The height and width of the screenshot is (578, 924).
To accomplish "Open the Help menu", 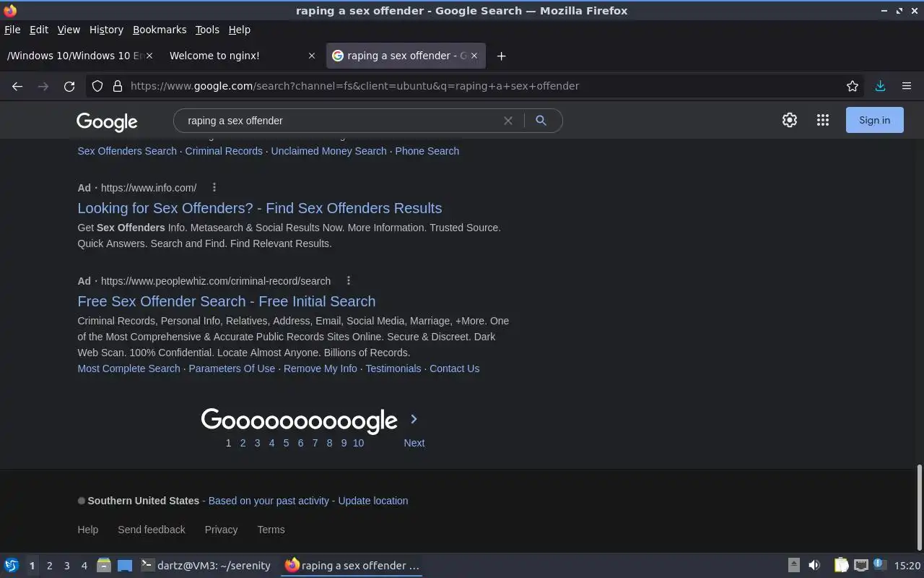I will (239, 30).
